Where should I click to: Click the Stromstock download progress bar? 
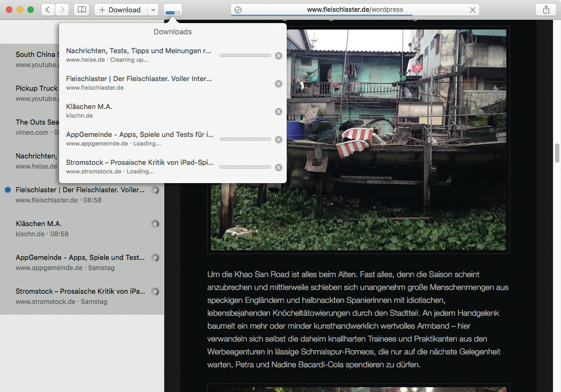click(245, 167)
